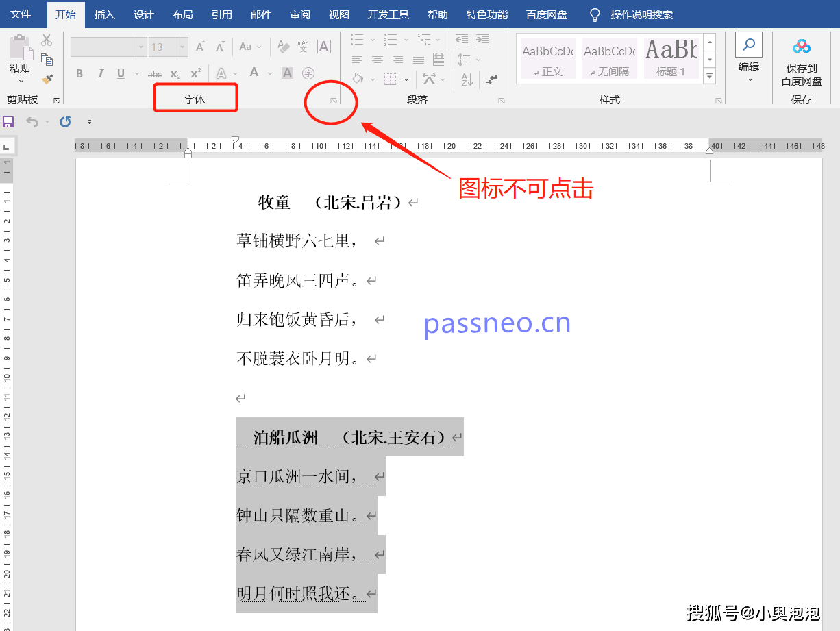Open the font name dropdown
840x631 pixels.
tap(141, 47)
